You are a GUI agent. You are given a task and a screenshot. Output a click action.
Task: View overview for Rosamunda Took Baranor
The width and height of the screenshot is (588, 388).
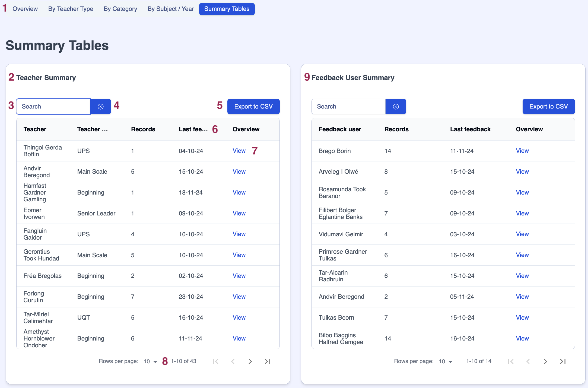click(x=522, y=193)
